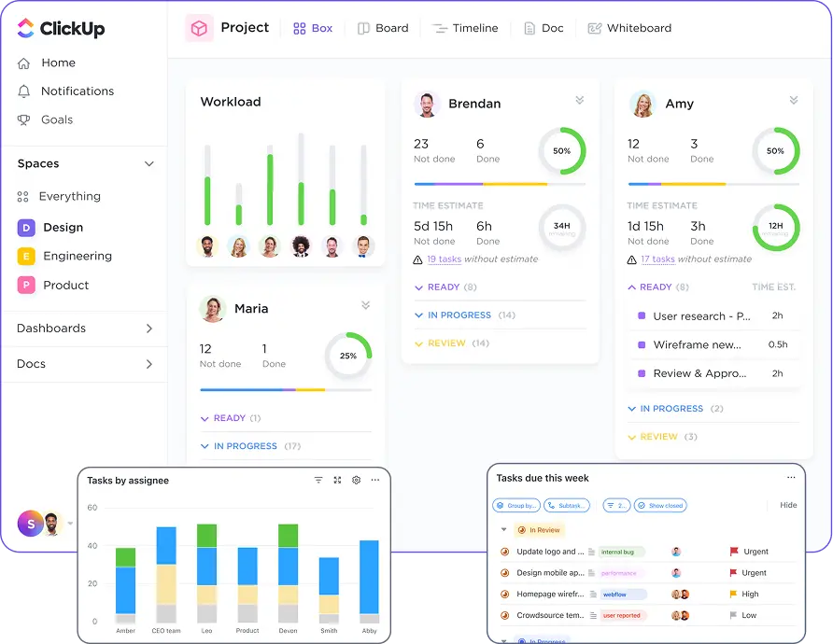833x644 pixels.
Task: Click Amy's profile avatar
Action: (642, 104)
